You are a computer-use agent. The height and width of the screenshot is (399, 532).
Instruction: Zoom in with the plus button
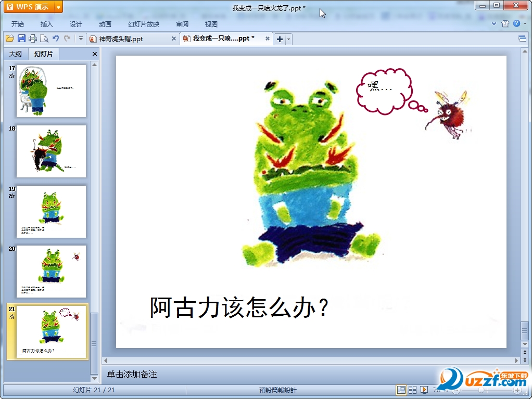pyautogui.click(x=517, y=390)
